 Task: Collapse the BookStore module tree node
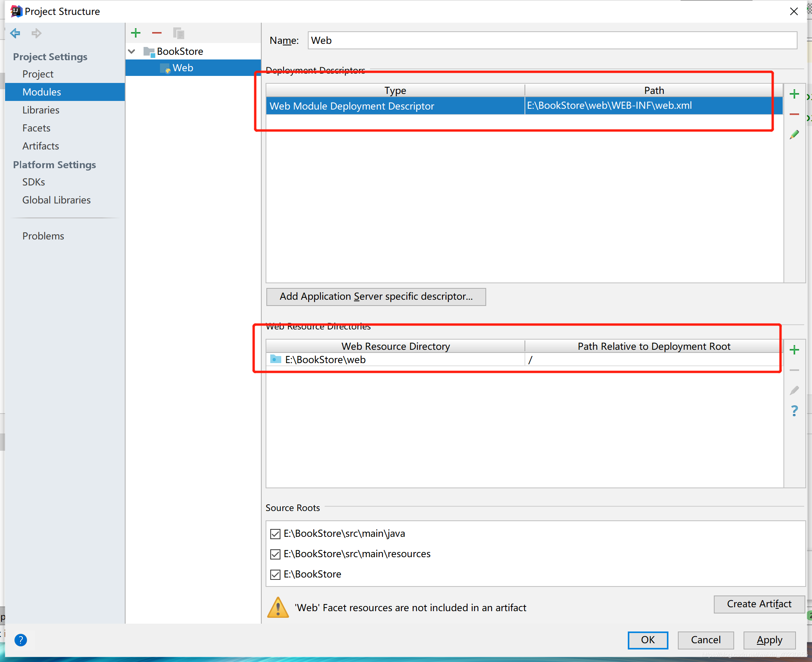tap(132, 51)
